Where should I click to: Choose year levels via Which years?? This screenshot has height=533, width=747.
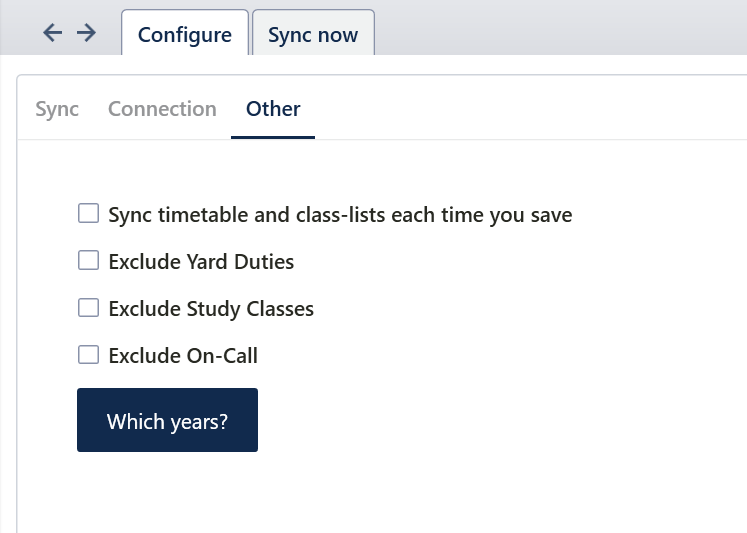tap(167, 421)
